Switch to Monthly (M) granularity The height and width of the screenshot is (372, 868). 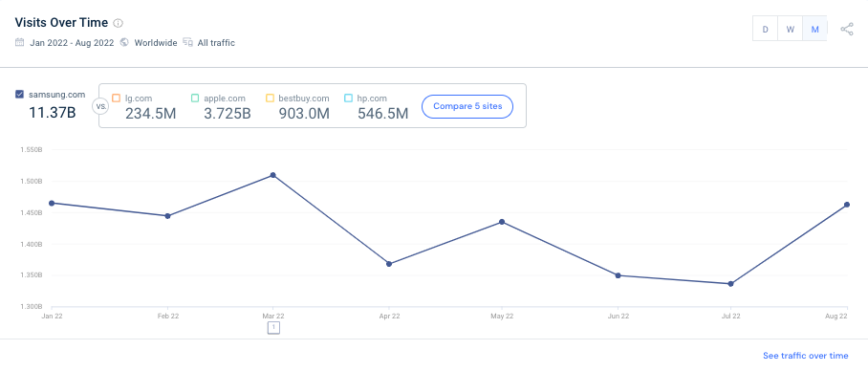coord(814,30)
